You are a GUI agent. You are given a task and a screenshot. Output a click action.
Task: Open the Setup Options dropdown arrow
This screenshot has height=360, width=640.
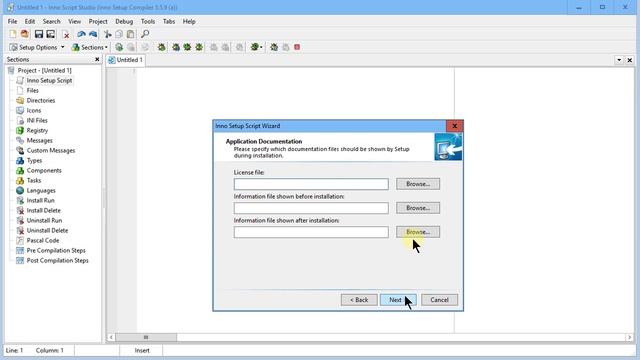(x=62, y=47)
